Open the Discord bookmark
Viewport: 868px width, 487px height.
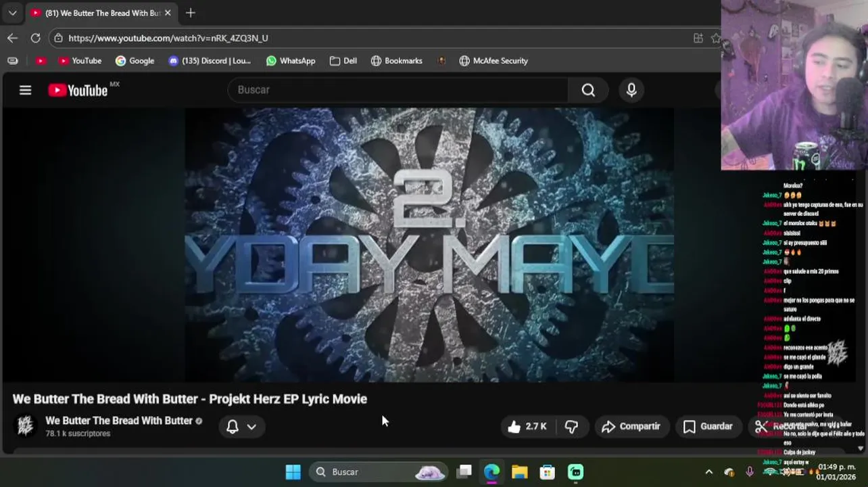click(210, 61)
